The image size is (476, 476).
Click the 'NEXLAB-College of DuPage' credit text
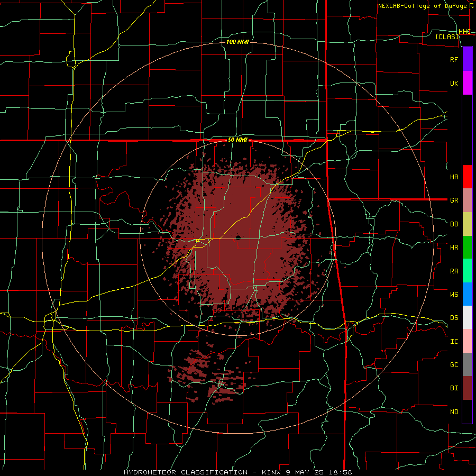pyautogui.click(x=422, y=6)
